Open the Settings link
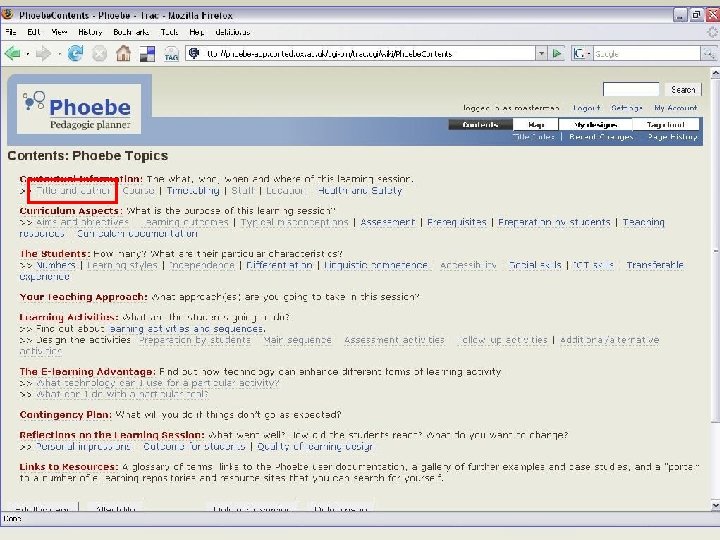 (626, 108)
